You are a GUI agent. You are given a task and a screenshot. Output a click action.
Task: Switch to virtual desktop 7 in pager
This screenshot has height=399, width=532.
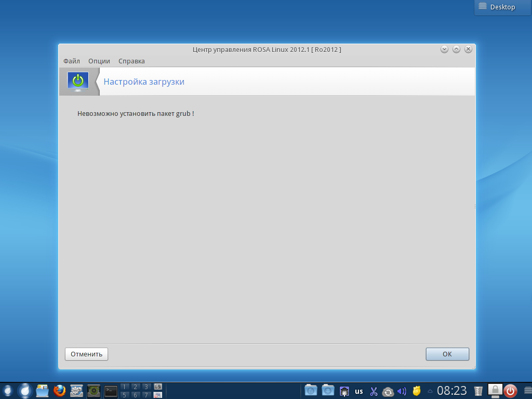(x=146, y=395)
